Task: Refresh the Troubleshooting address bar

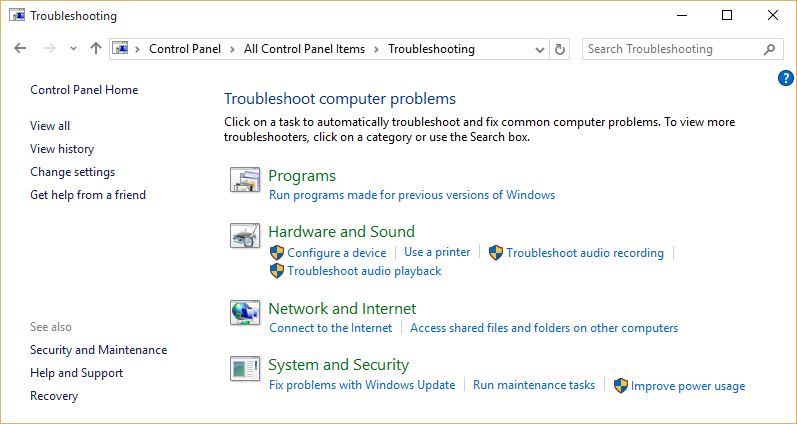Action: [560, 49]
